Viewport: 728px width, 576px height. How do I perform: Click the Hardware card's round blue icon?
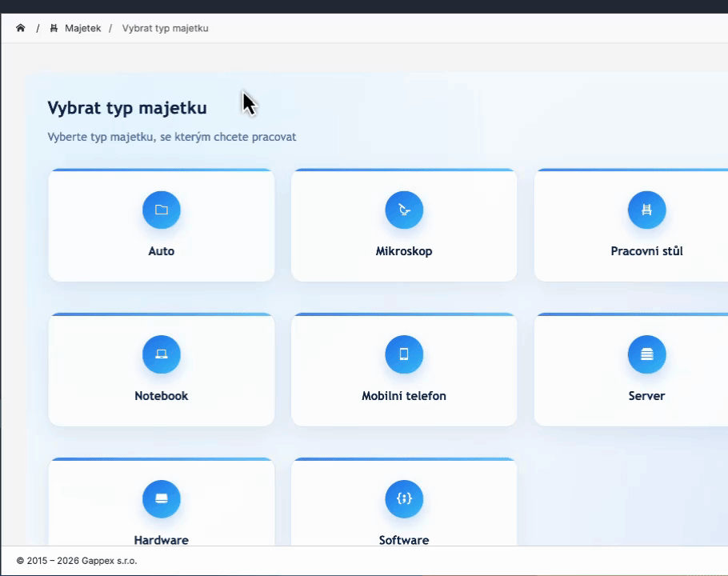(x=162, y=499)
